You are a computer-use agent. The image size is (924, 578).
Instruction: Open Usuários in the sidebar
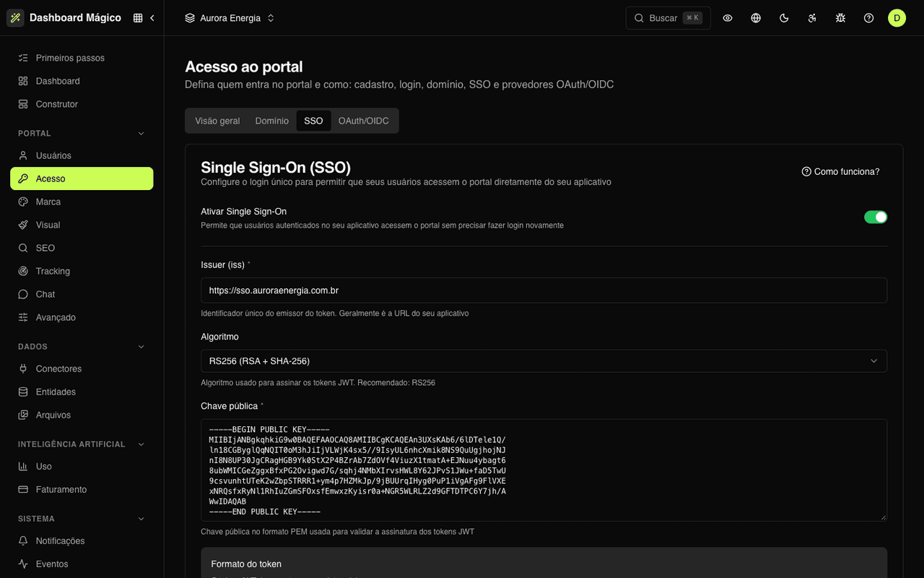(x=82, y=155)
